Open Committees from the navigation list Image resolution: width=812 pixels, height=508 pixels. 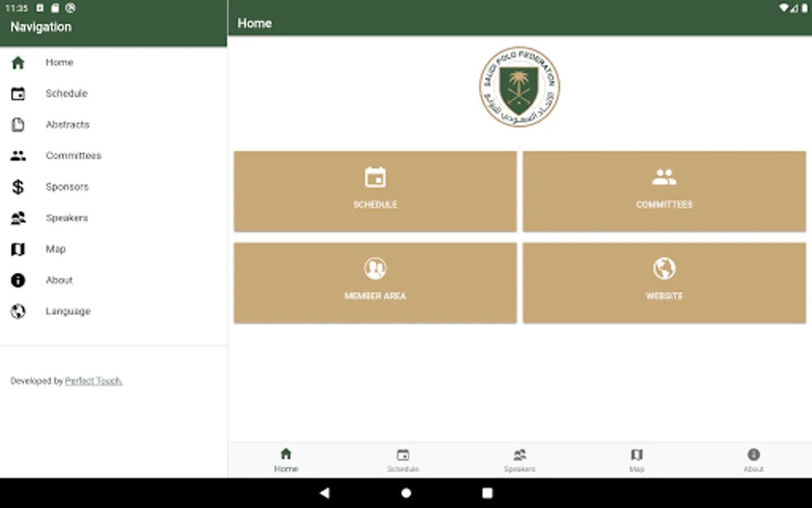click(x=113, y=156)
